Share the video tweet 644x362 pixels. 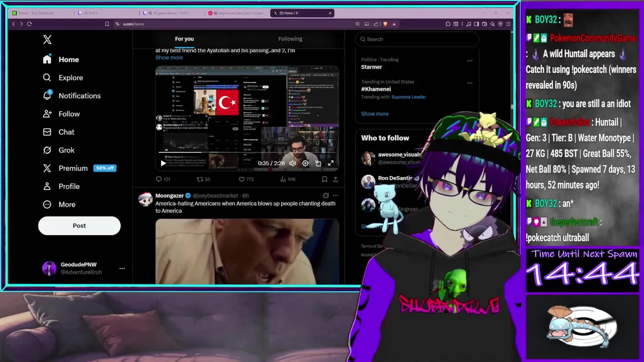(x=336, y=179)
